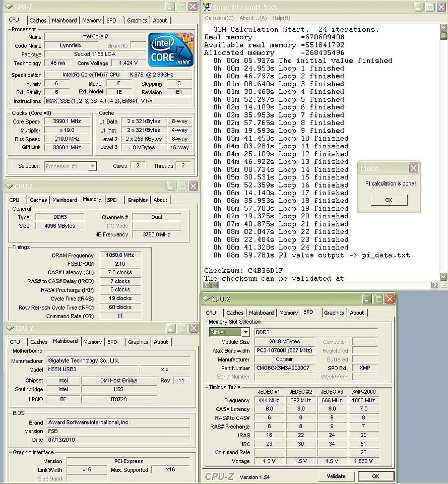Select Graphics tab in the Motherboard window
448x484 pixels.
coord(138,342)
